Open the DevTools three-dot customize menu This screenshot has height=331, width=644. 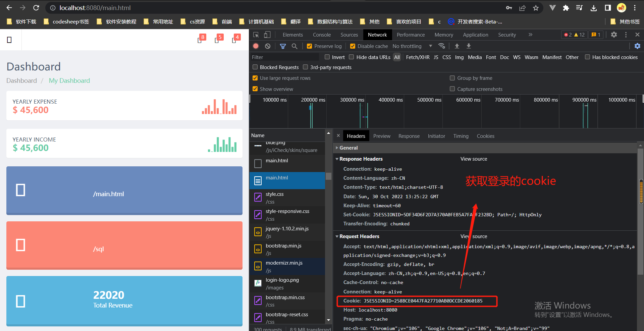(x=626, y=35)
